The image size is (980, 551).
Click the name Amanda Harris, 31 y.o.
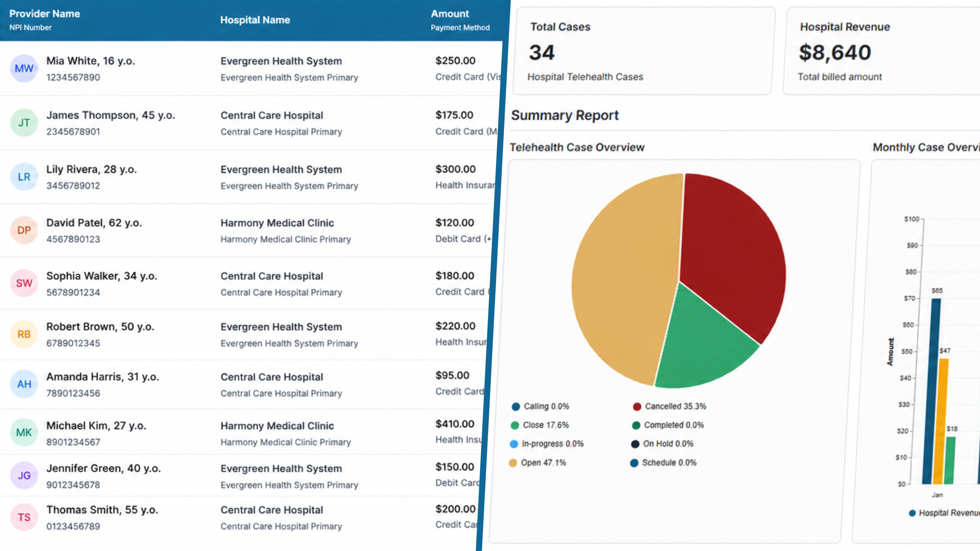tap(103, 377)
